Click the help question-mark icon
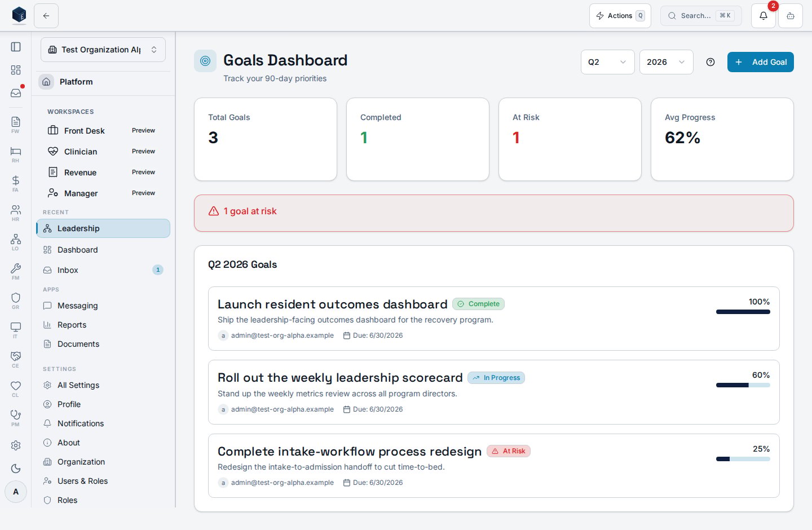Screen dimensions: 812x530 pos(710,62)
